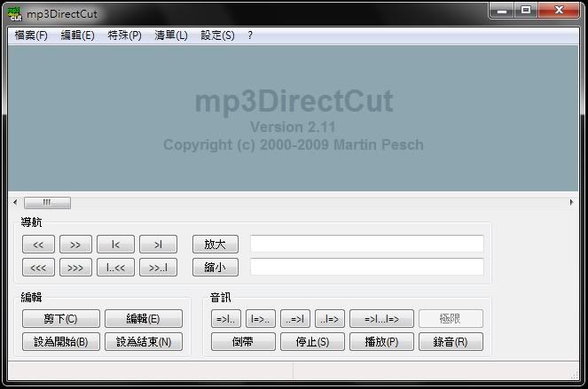Click the 播放(P) play button
The image size is (588, 389).
(381, 341)
